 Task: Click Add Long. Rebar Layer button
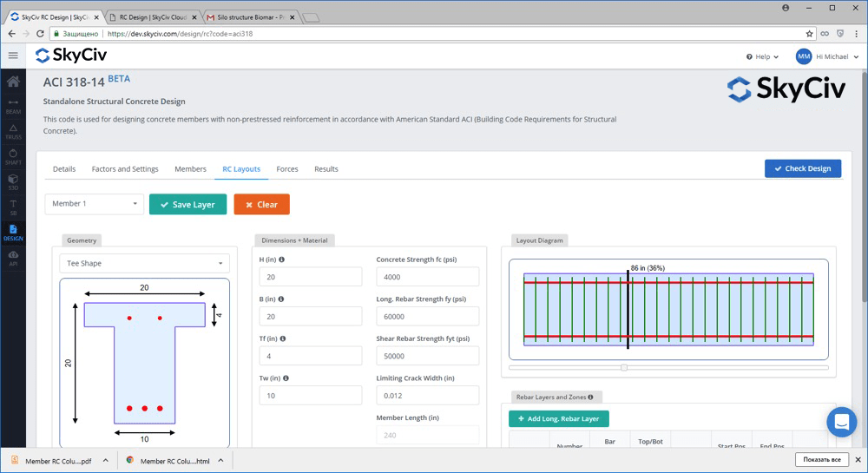(x=558, y=419)
